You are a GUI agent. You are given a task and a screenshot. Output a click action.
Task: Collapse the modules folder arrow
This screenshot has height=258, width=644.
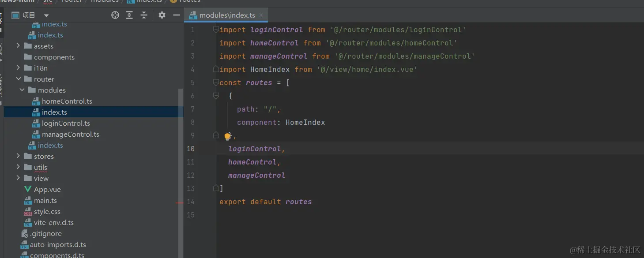pyautogui.click(x=22, y=90)
